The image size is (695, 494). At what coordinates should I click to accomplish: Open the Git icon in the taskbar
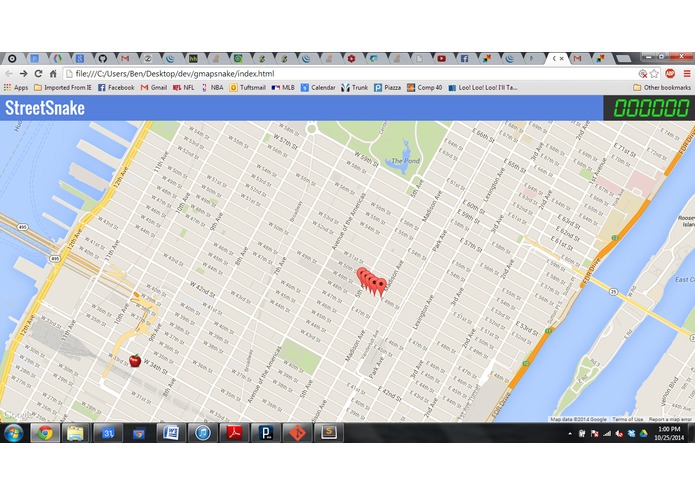coord(297,433)
